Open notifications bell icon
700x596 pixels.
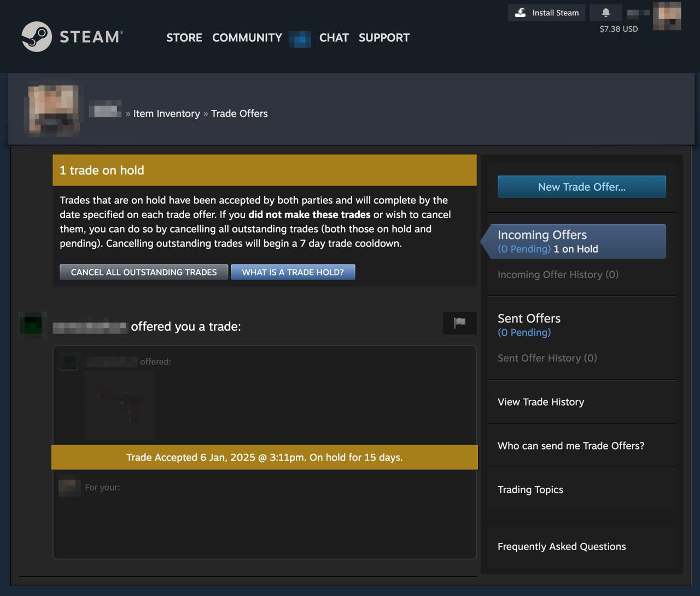click(605, 13)
